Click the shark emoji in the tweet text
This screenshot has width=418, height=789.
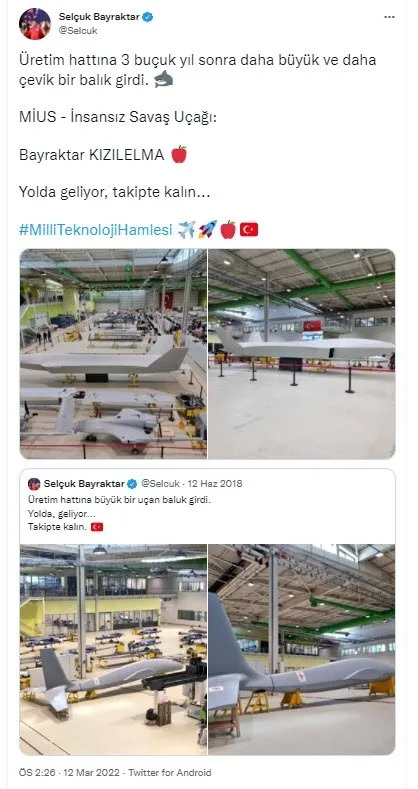tap(163, 80)
